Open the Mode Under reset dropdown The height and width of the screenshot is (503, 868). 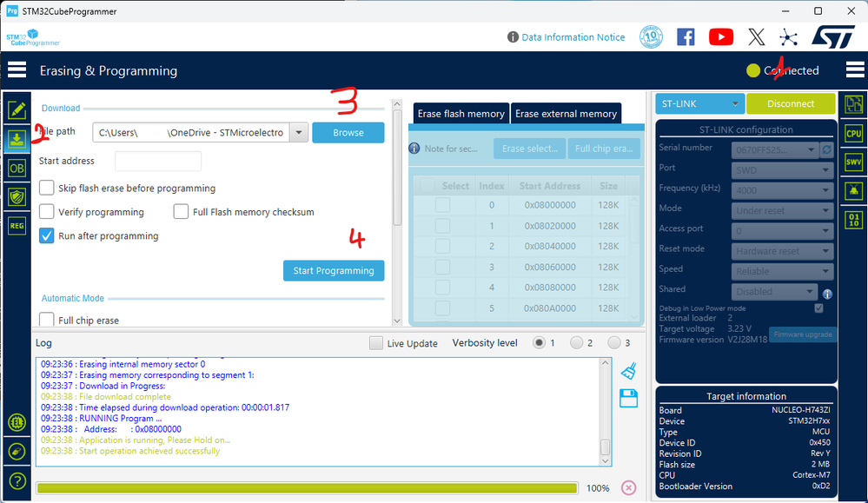[x=782, y=210]
